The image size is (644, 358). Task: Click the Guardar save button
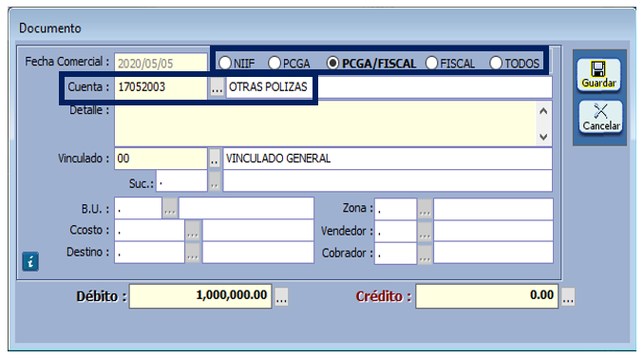click(598, 75)
